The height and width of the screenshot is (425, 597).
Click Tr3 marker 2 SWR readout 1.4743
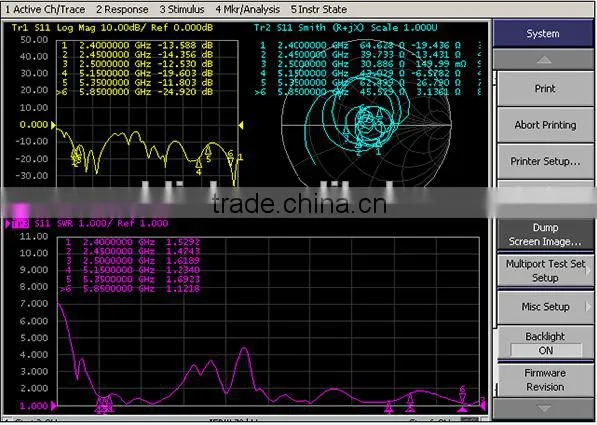pos(132,251)
